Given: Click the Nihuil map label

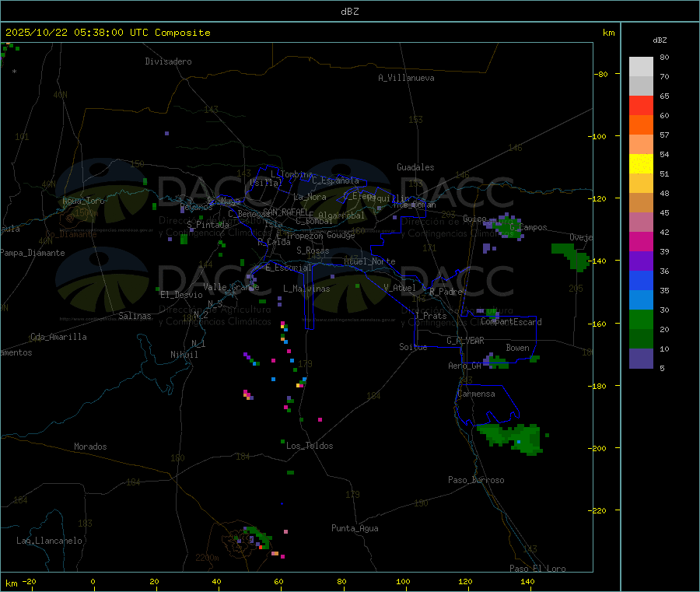Looking at the screenshot, I should [184, 355].
